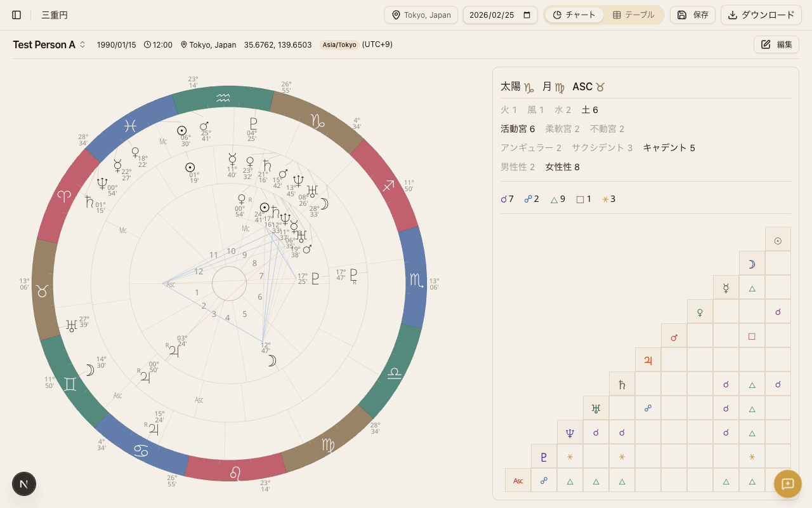Screen dimensions: 812x508
Task: Toggle the sidebar panel icon
Action: (x=16, y=15)
